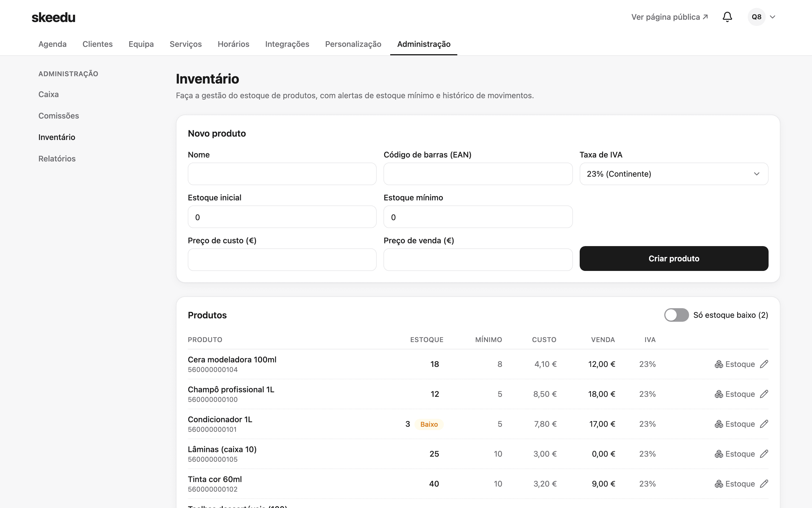Image resolution: width=812 pixels, height=508 pixels.
Task: Switch to the Equipa tab
Action: [x=141, y=44]
